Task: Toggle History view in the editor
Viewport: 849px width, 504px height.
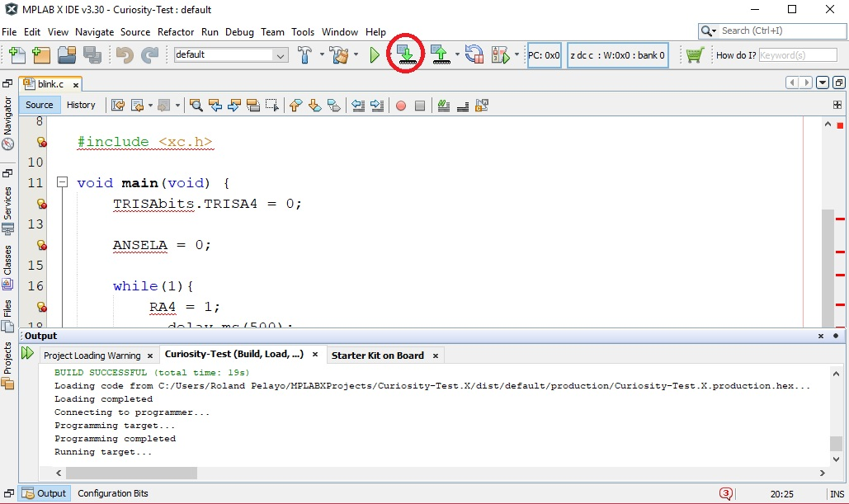Action: 81,105
